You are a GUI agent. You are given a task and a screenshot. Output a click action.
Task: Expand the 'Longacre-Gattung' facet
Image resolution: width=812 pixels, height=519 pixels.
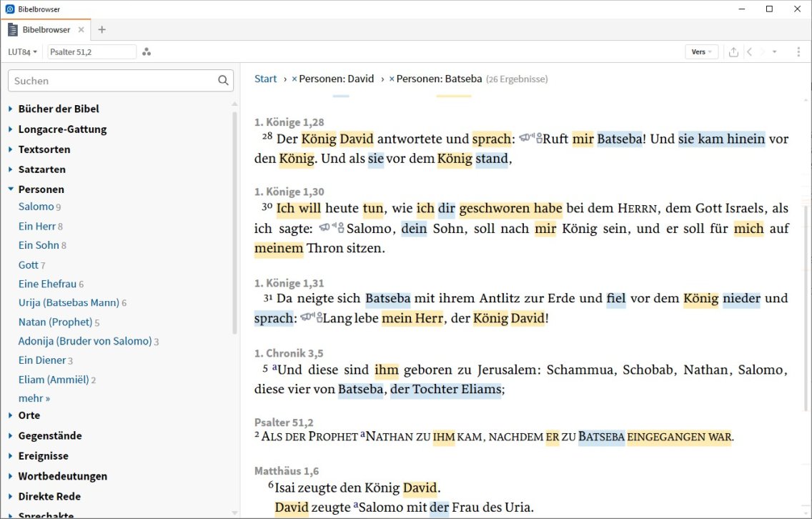tap(10, 129)
